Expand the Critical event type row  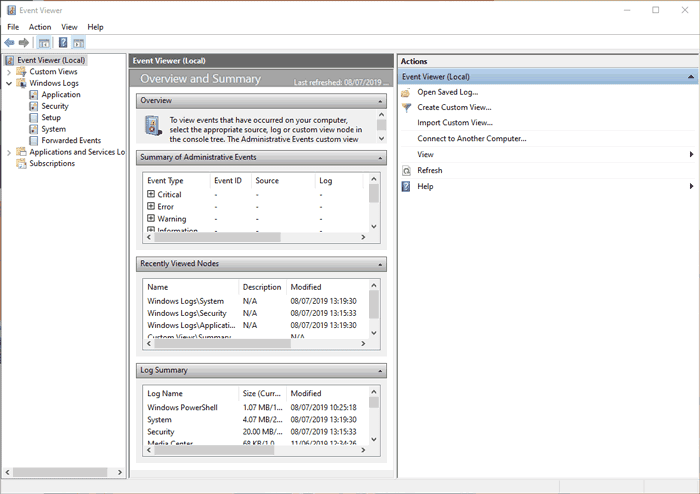coord(151,194)
